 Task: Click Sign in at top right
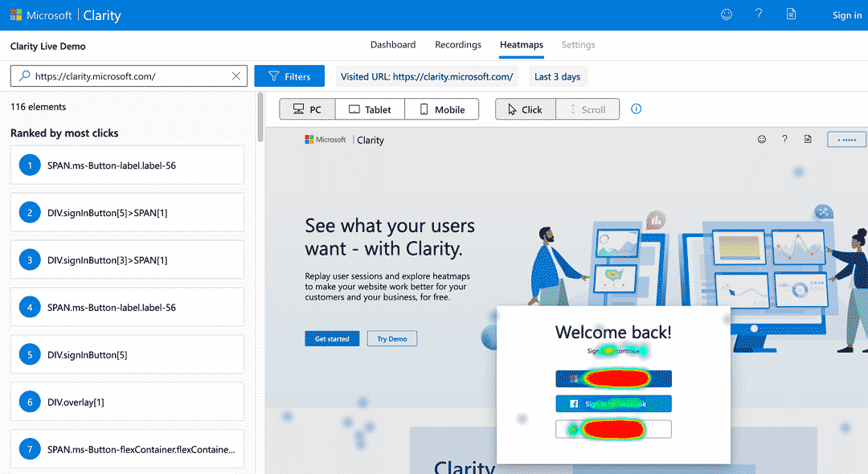(846, 15)
